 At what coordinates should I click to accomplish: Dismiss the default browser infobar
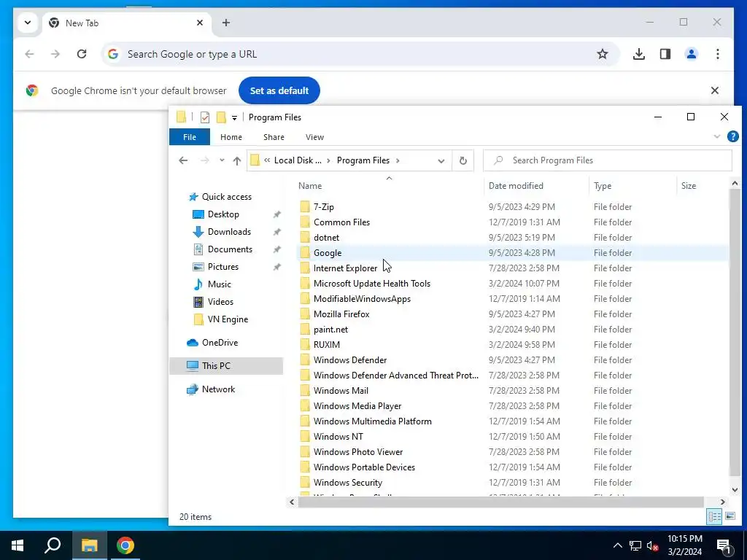coord(715,90)
